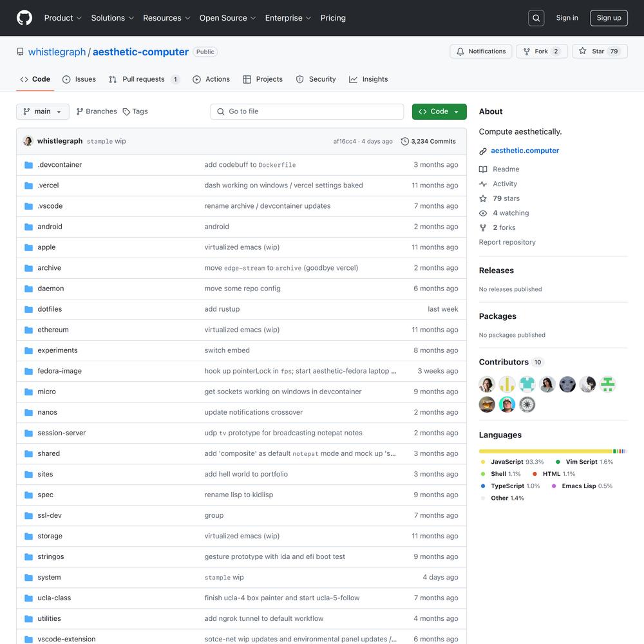Viewport: 644px width, 644px height.
Task: Expand the Resources menu
Action: pyautogui.click(x=166, y=18)
